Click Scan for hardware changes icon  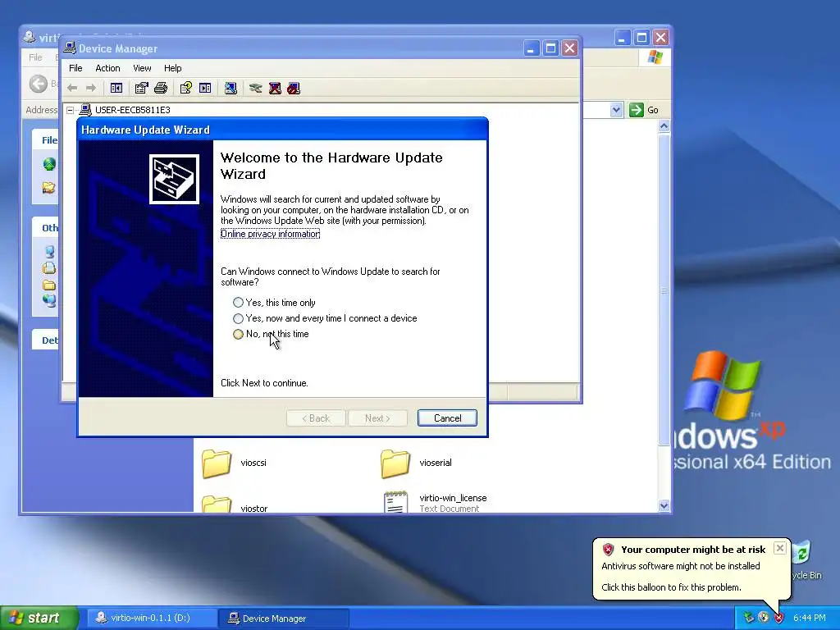point(231,88)
